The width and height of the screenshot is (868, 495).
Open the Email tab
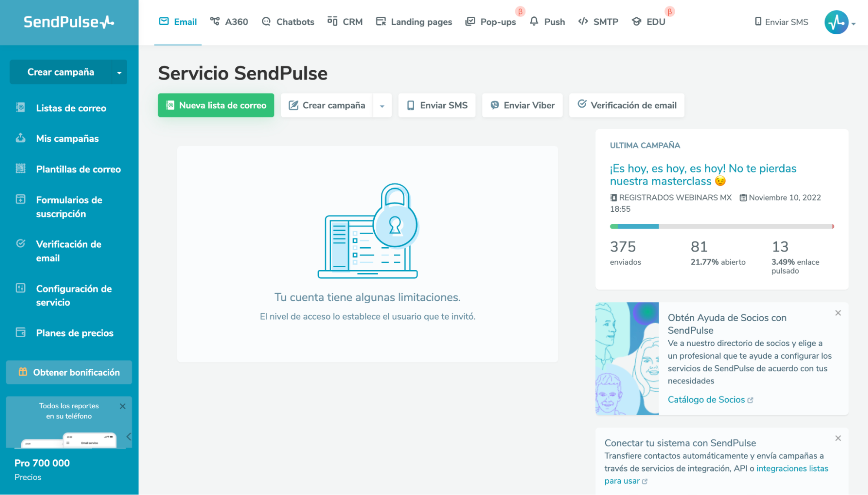[x=178, y=22]
